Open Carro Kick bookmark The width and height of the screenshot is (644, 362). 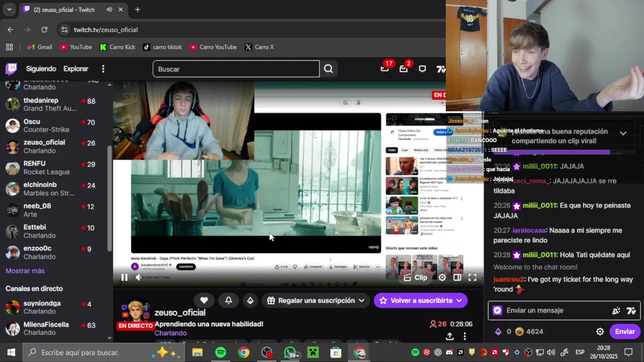click(117, 47)
